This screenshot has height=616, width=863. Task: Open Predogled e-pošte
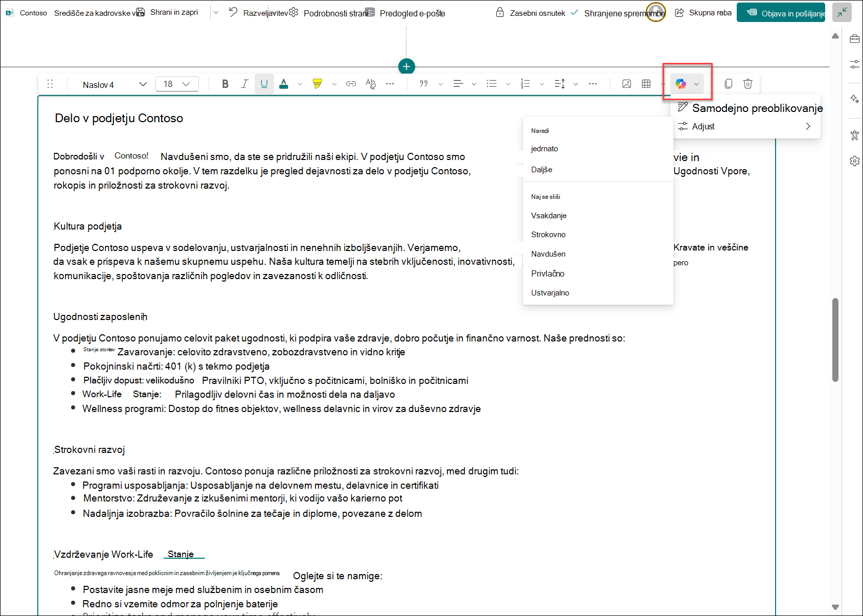pyautogui.click(x=405, y=13)
